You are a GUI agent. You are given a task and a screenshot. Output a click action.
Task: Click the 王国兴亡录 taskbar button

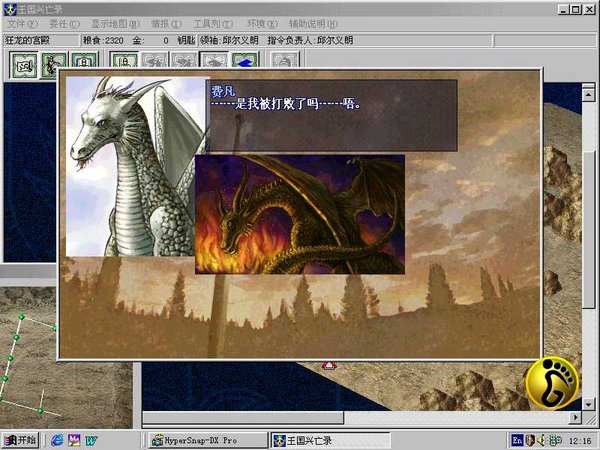(331, 440)
